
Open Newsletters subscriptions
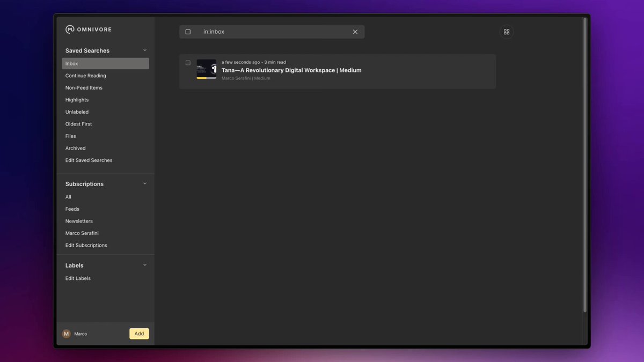(x=79, y=221)
